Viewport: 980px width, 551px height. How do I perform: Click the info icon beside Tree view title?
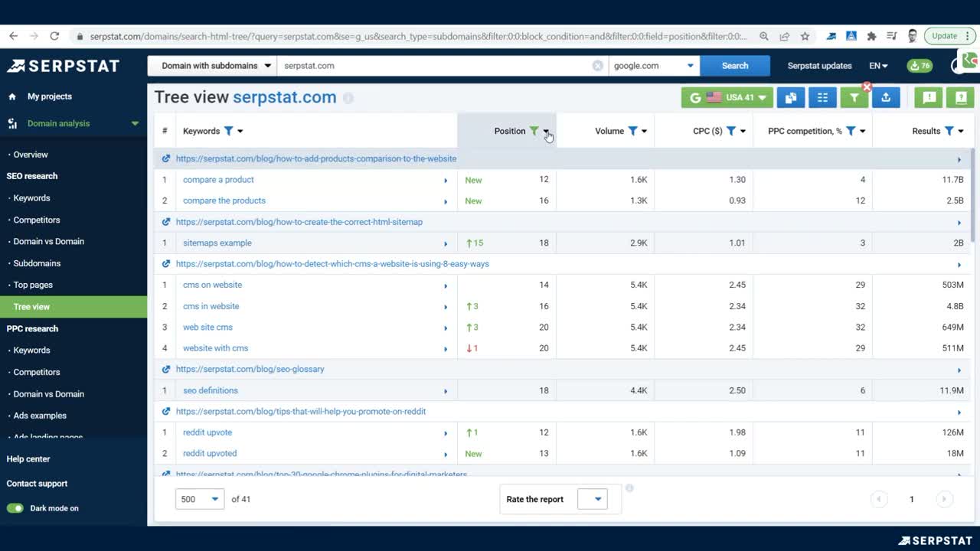(x=348, y=98)
